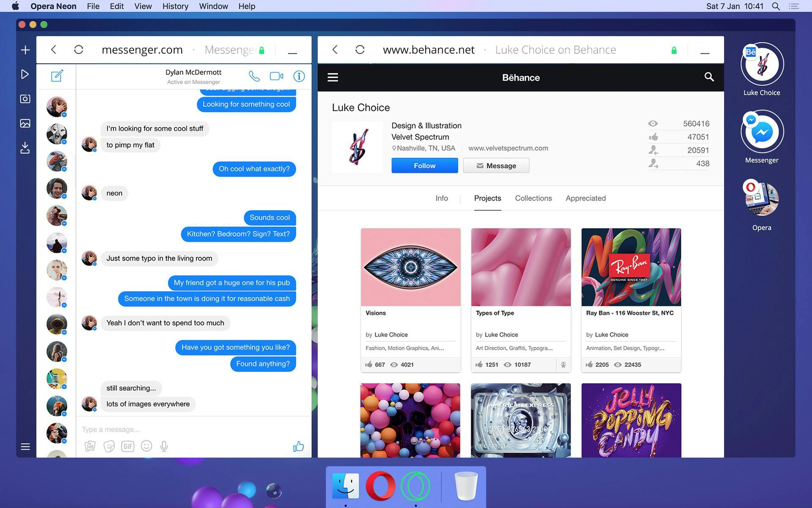The height and width of the screenshot is (508, 812).
Task: Follow Luke Choice on Behance
Action: tap(424, 166)
